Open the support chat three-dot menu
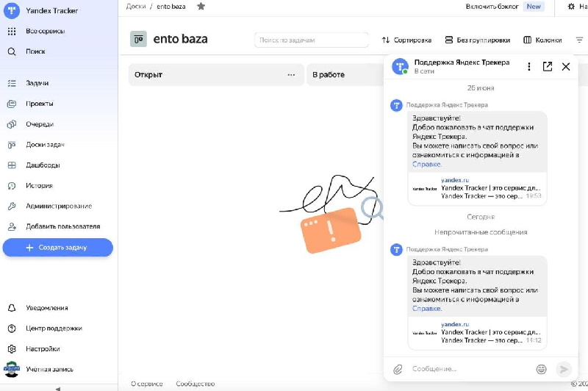This screenshot has height=391, width=588. click(x=529, y=67)
